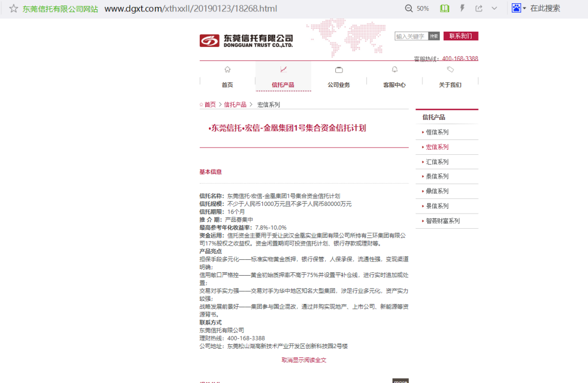588x383 pixels.
Task: Click the briefcase icon above 公司业务
Action: [339, 70]
